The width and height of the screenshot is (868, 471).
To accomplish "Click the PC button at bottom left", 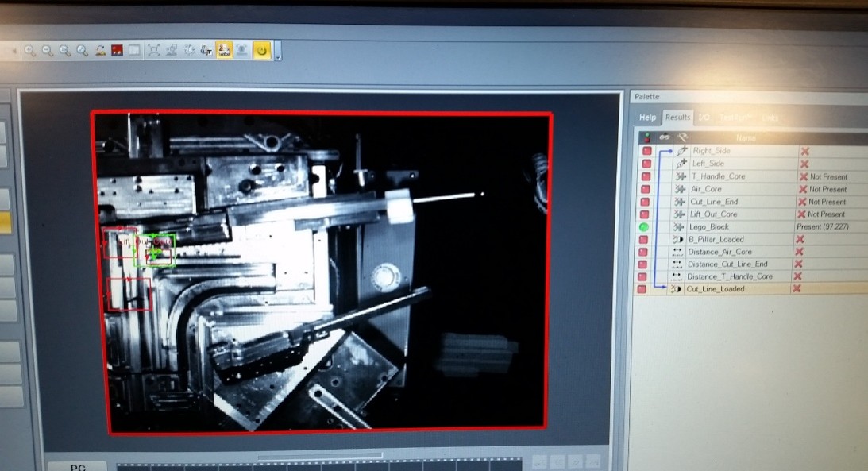I will tap(78, 465).
